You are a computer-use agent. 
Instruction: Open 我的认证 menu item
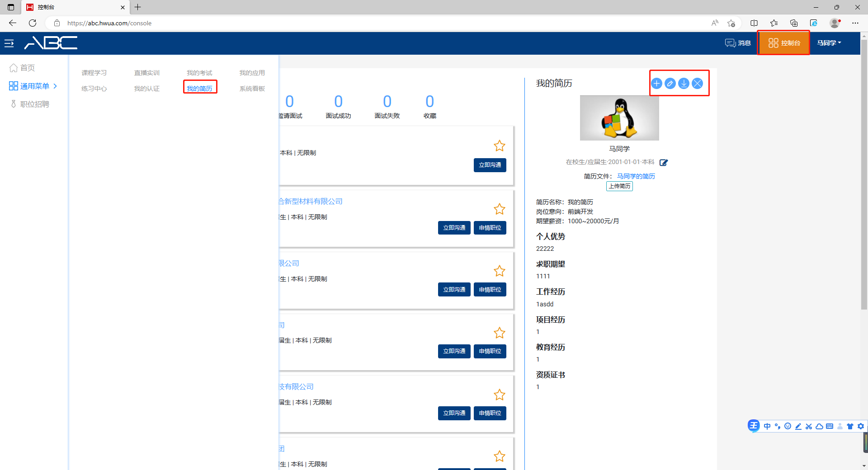147,89
